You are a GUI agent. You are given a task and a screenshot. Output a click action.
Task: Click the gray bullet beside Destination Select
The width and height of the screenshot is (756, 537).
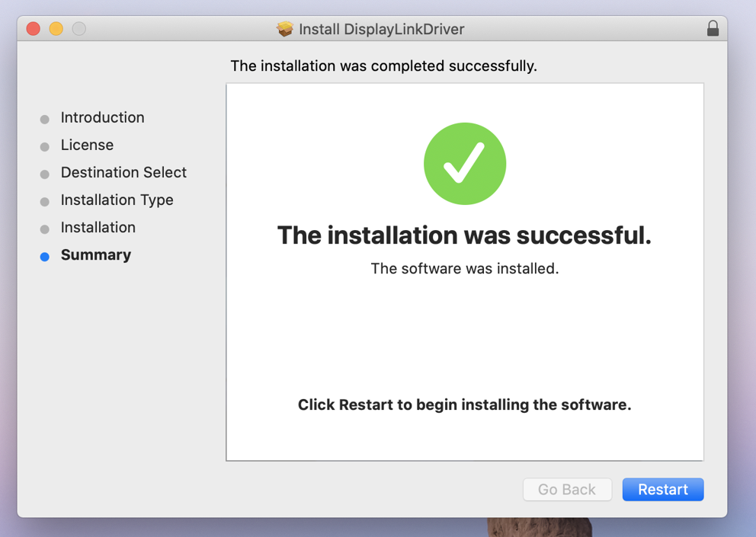[45, 174]
